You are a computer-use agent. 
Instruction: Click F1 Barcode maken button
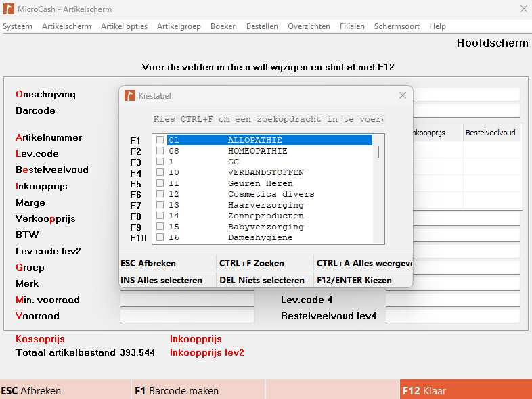click(198, 390)
